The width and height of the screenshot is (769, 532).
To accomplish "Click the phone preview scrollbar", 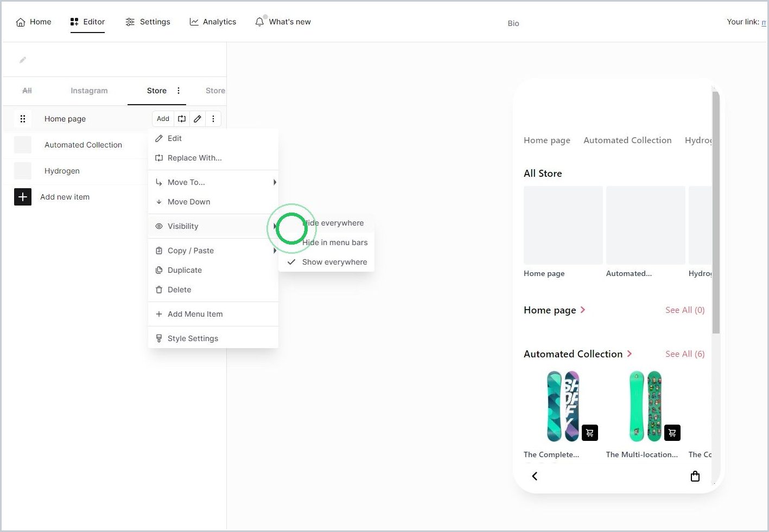I will tap(716, 211).
